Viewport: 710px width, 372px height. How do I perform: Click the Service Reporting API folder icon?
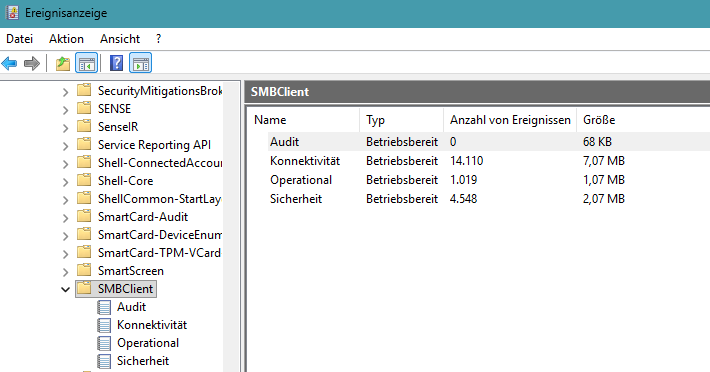tap(84, 144)
